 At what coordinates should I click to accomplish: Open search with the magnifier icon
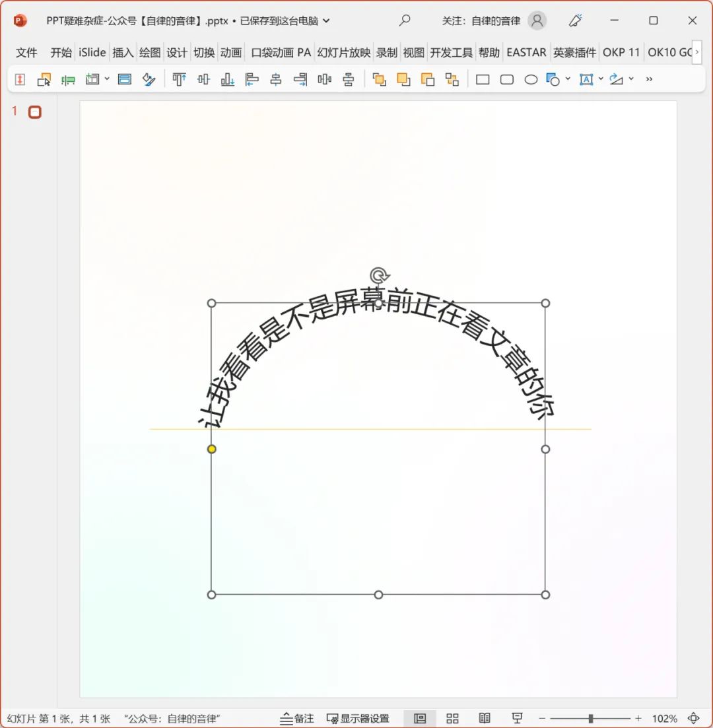405,20
